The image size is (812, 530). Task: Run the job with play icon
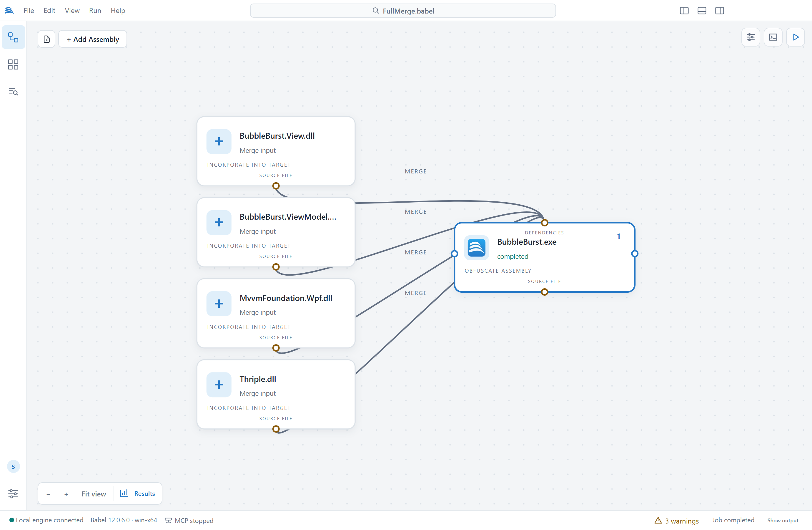(796, 37)
